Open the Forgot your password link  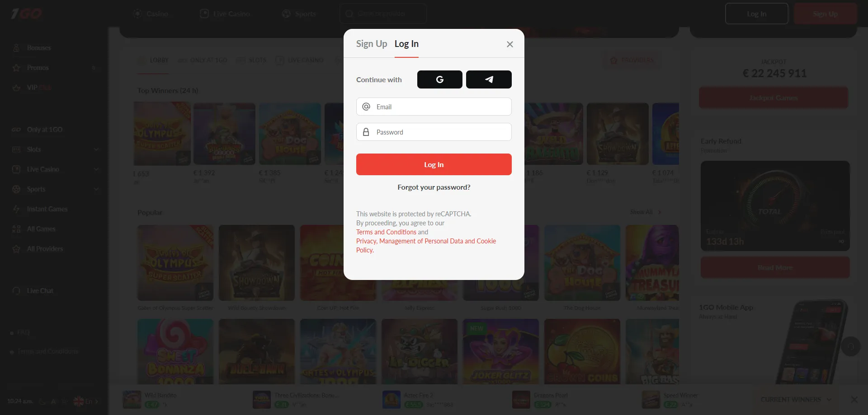pyautogui.click(x=434, y=187)
